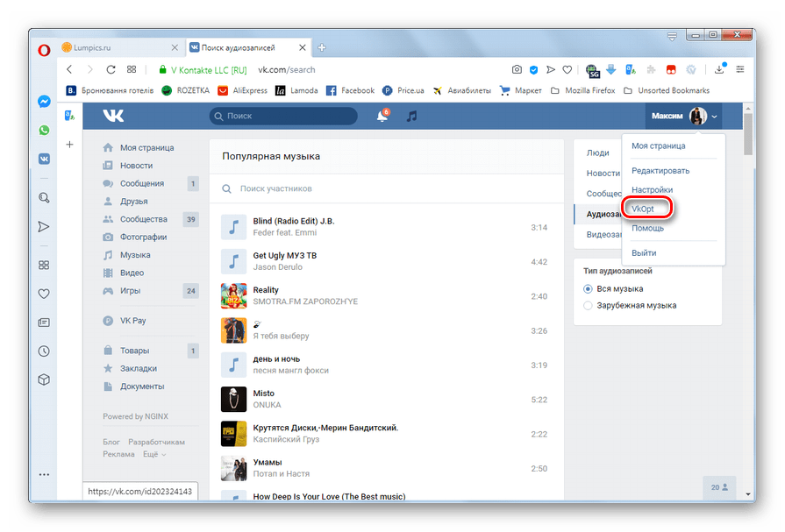The height and width of the screenshot is (532, 785).
Task: Open the Opera easy setup menu icon
Action: (740, 69)
